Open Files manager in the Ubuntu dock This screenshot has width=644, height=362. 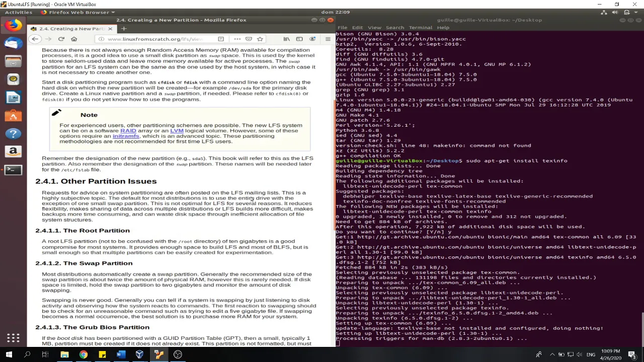(14, 61)
